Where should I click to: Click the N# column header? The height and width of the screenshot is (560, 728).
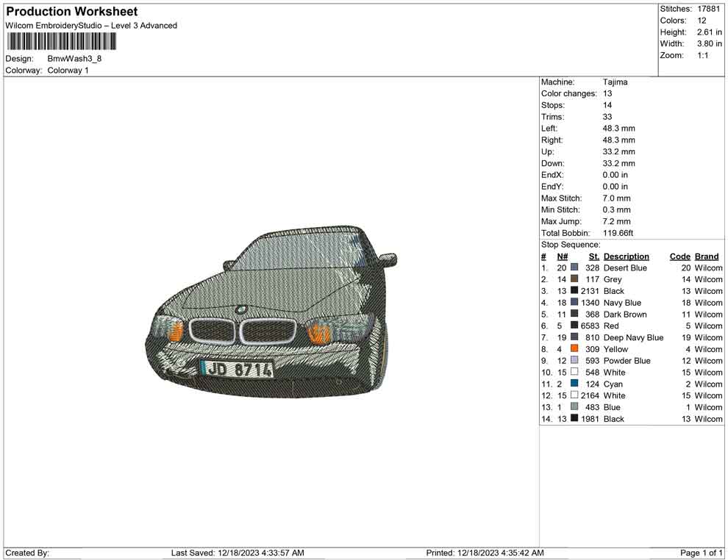562,256
